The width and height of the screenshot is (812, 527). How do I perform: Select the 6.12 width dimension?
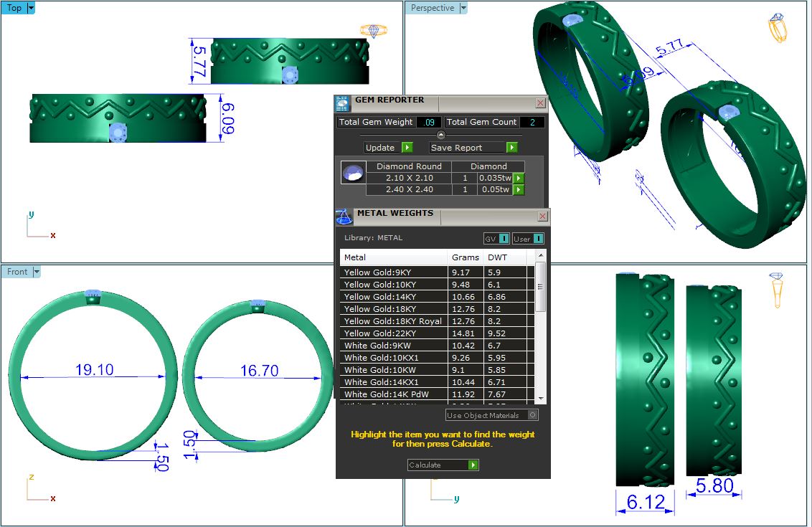pos(646,502)
